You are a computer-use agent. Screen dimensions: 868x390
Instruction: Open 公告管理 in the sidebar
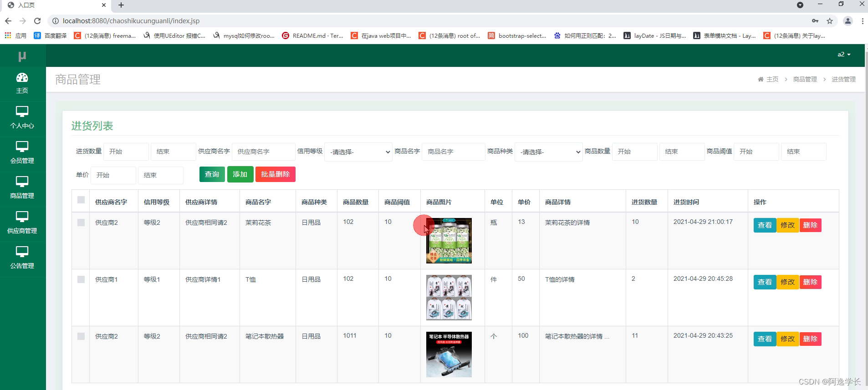pyautogui.click(x=22, y=258)
